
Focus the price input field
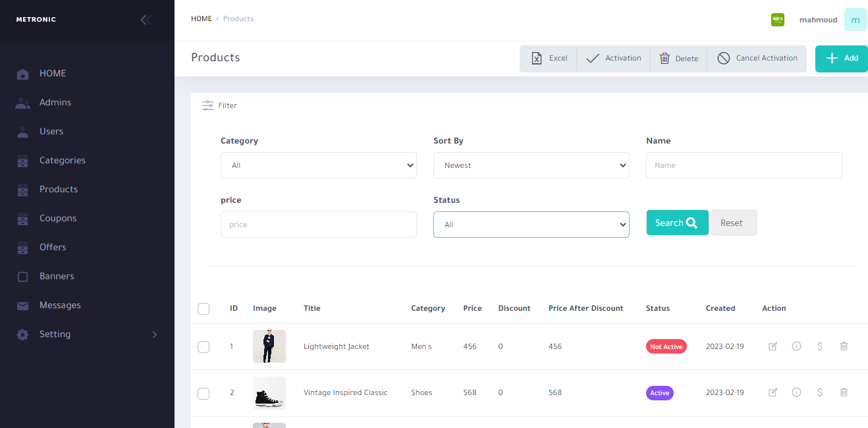pyautogui.click(x=319, y=225)
